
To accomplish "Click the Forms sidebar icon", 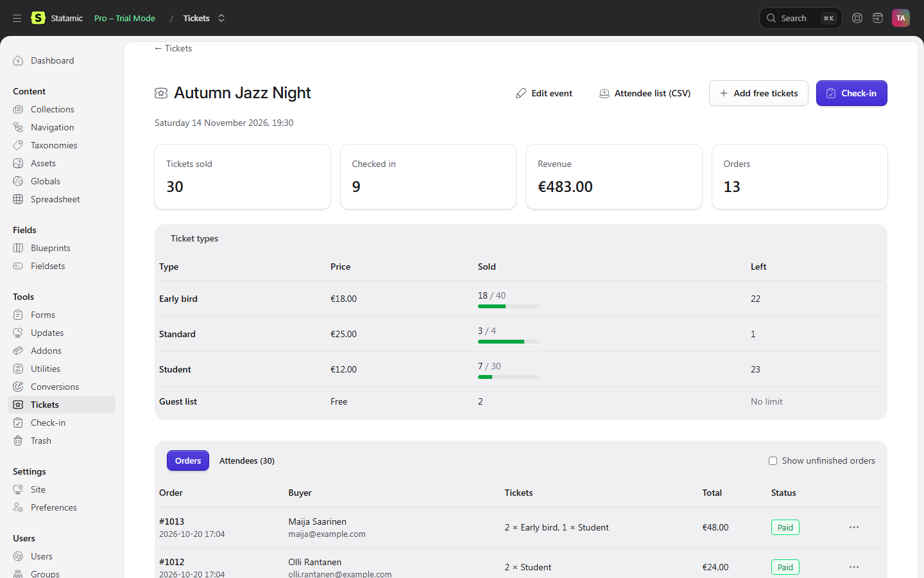I will pos(18,315).
